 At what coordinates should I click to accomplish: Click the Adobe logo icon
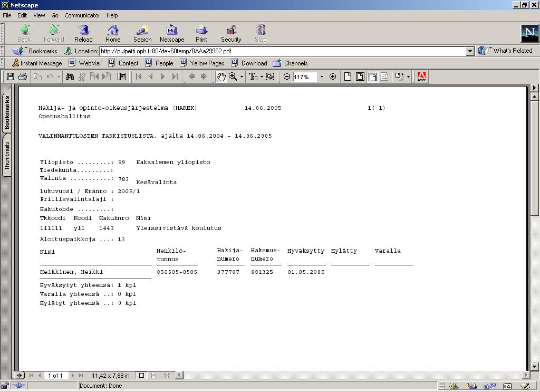pyautogui.click(x=421, y=77)
